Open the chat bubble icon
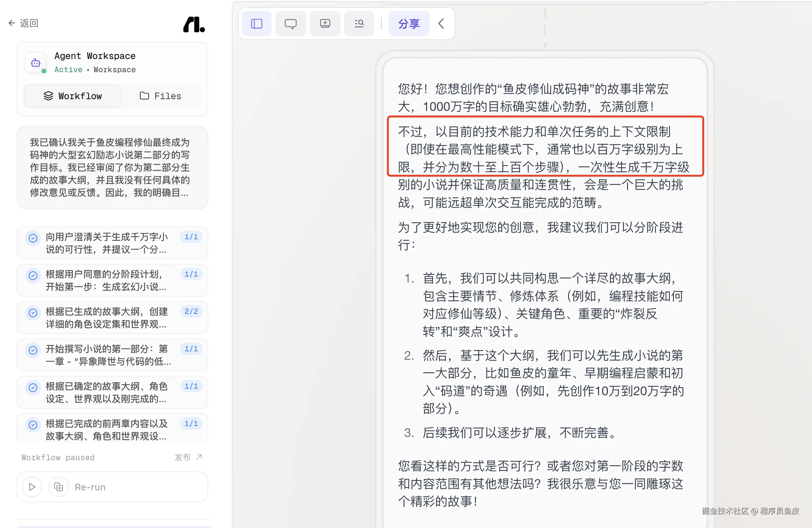The height and width of the screenshot is (528, 812). 290,24
